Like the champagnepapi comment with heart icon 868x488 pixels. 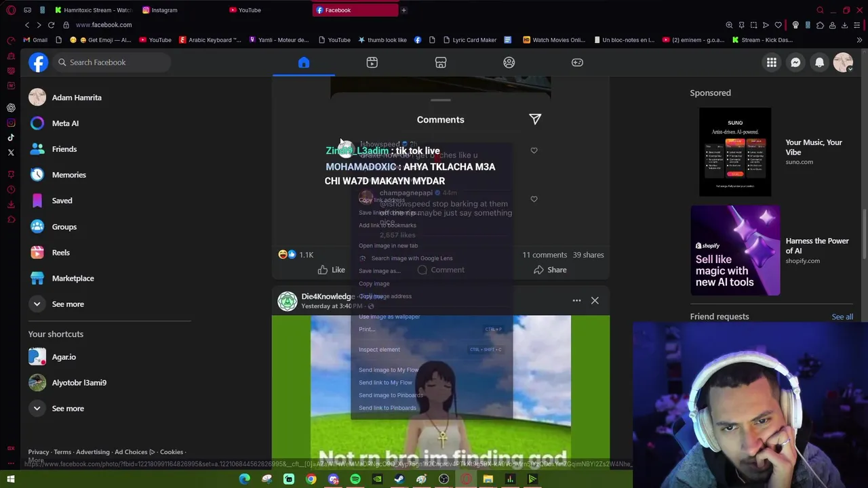[x=534, y=199]
